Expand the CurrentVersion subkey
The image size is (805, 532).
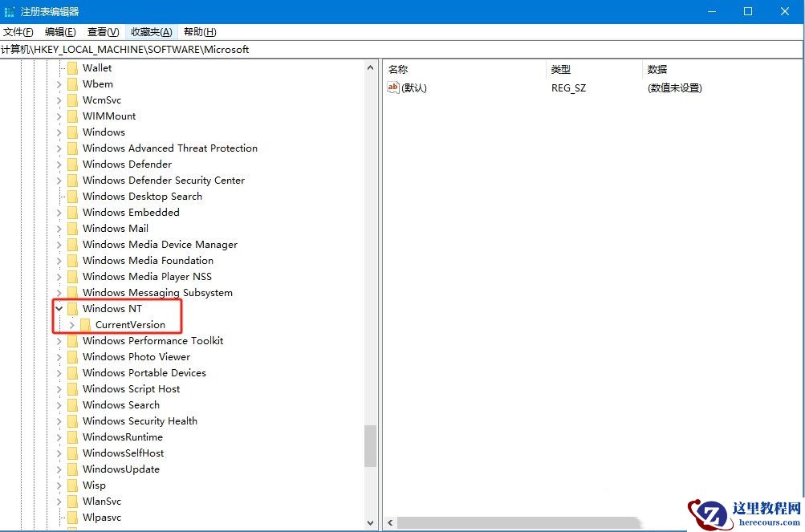pyautogui.click(x=71, y=324)
